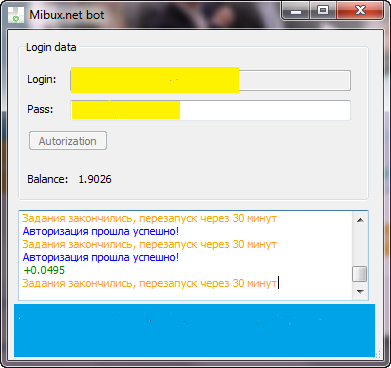This screenshot has height=368, width=391.
Task: Focus the Login input field
Action: [210, 80]
